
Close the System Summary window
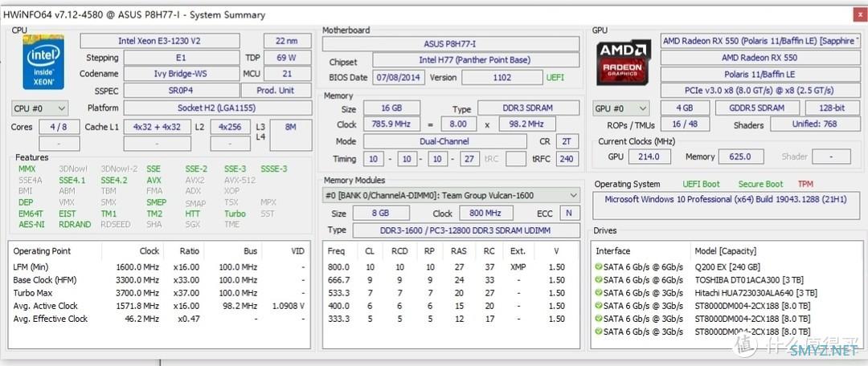tap(860, 15)
